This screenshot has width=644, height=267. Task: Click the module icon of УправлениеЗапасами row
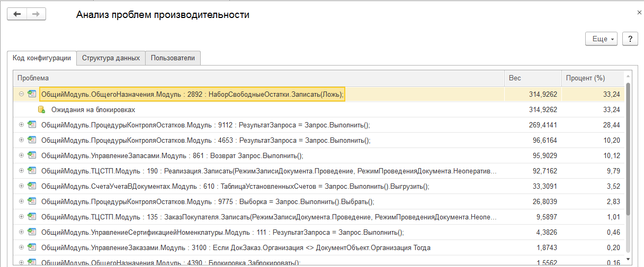[x=32, y=156]
